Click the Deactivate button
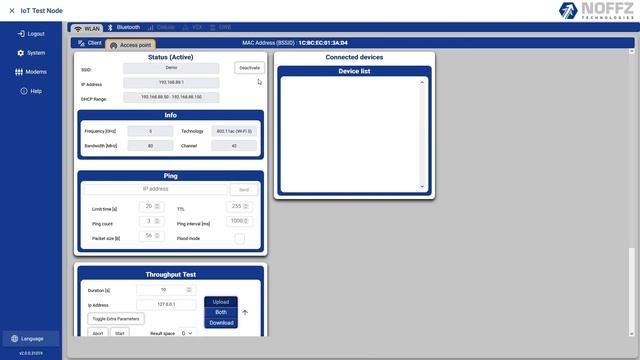 pos(249,68)
